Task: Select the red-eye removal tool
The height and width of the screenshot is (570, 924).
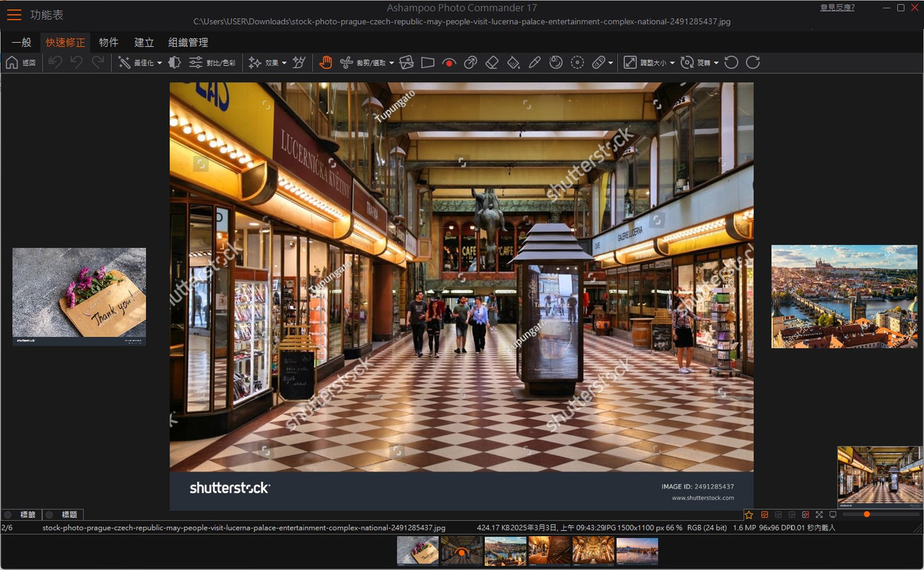Action: [x=449, y=63]
